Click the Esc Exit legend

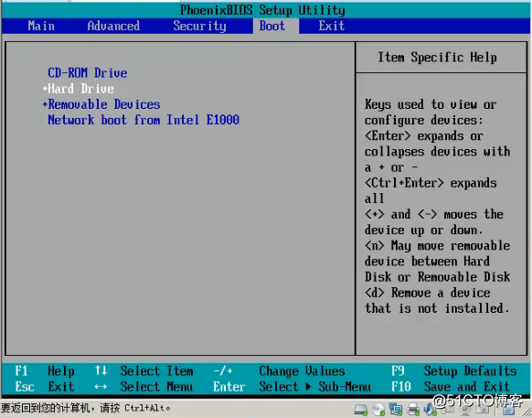(x=45, y=386)
